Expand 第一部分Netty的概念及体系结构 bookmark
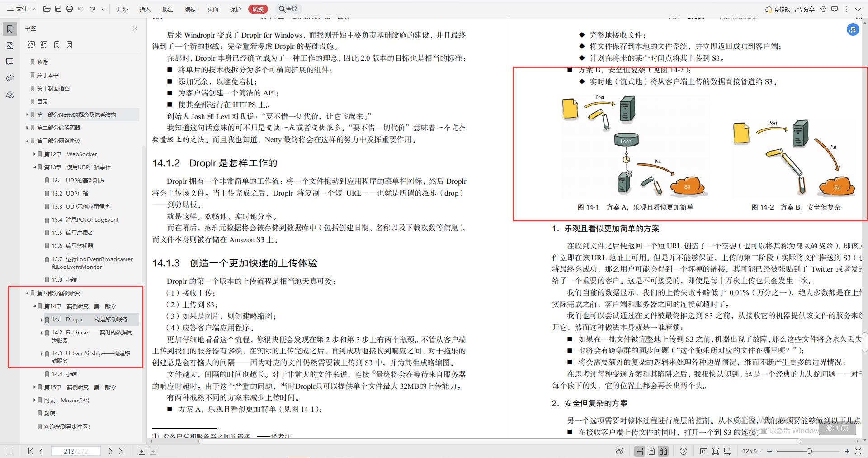The width and height of the screenshot is (868, 458). pos(27,114)
